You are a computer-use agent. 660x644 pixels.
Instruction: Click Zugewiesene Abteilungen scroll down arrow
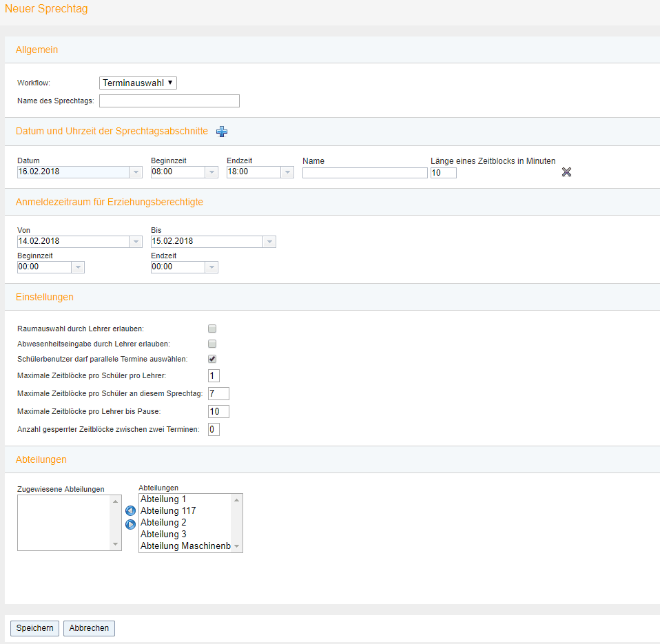[x=115, y=545]
